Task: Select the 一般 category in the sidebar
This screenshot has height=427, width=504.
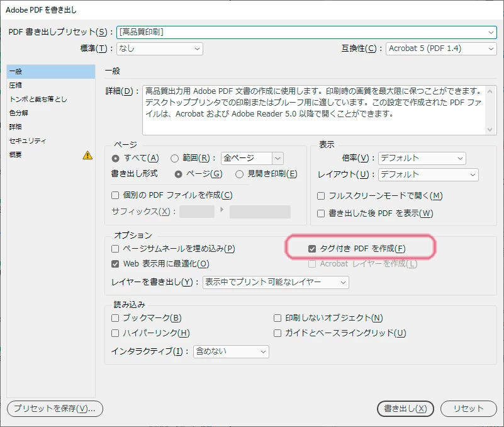Action: (x=51, y=71)
